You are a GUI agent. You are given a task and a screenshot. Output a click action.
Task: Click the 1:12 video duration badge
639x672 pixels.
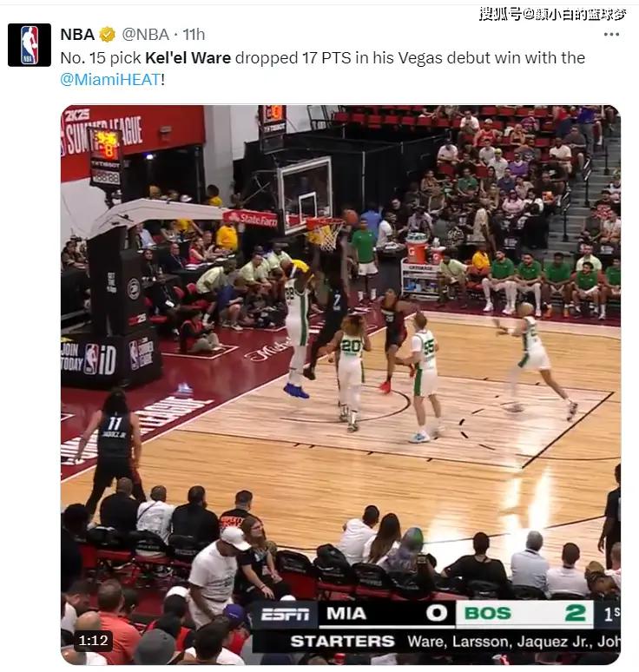(93, 641)
